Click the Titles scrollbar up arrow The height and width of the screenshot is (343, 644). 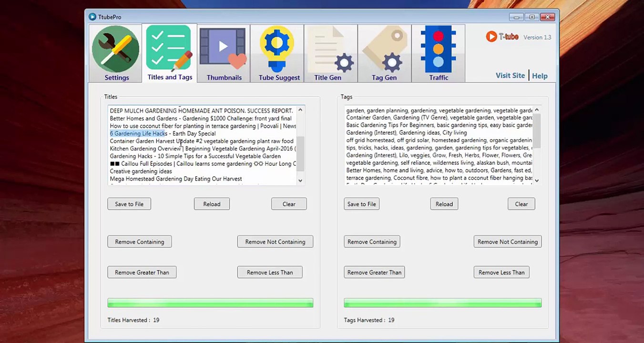pos(300,110)
